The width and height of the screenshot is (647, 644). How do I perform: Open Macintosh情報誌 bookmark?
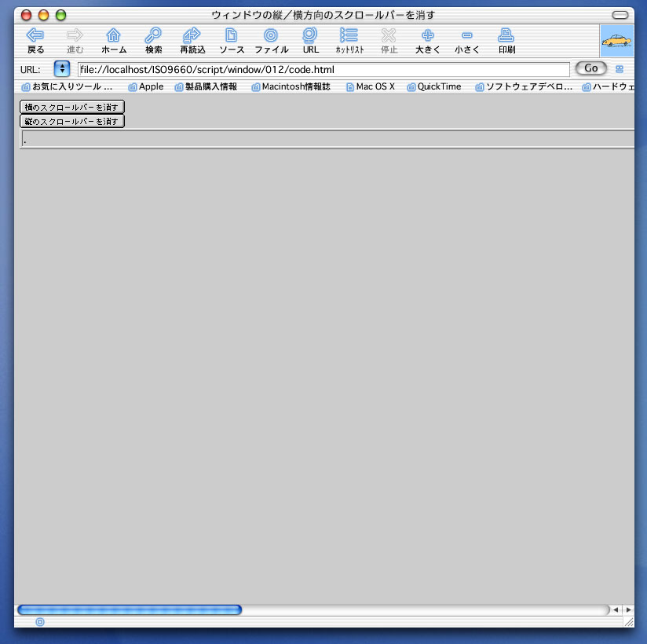(x=291, y=86)
